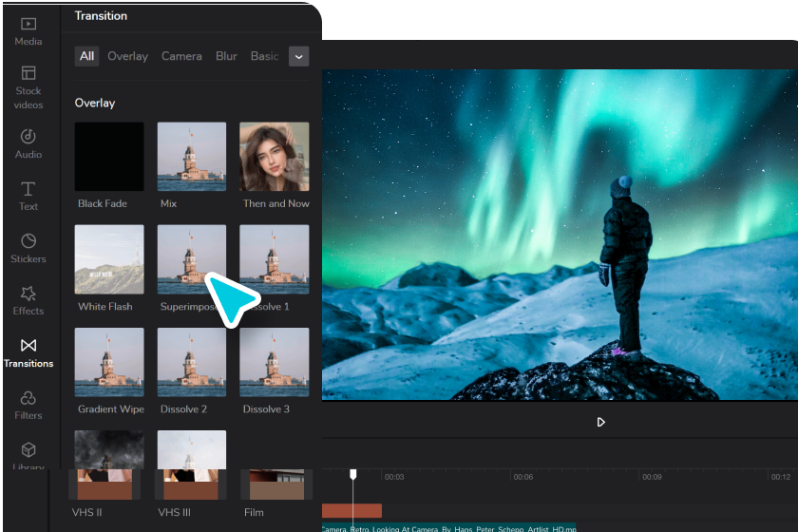The image size is (798, 532).
Task: Select the Transitions sidebar icon
Action: coord(28,346)
